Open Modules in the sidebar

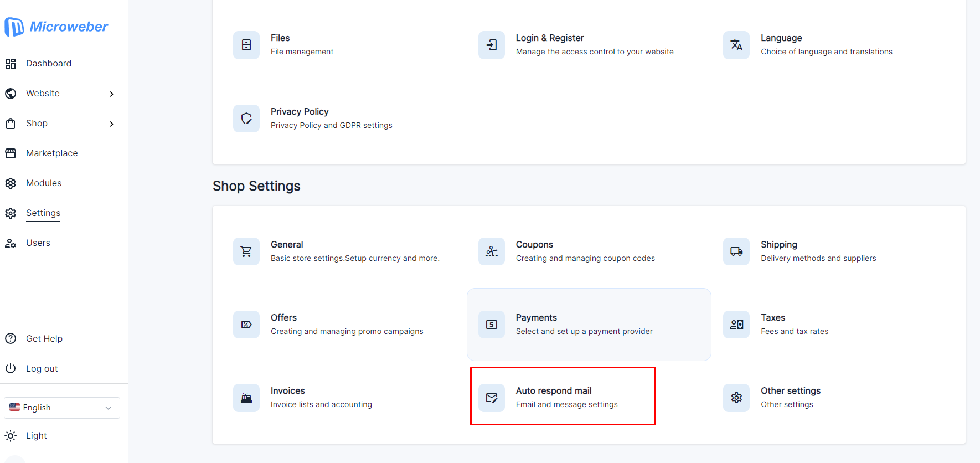pos(43,183)
